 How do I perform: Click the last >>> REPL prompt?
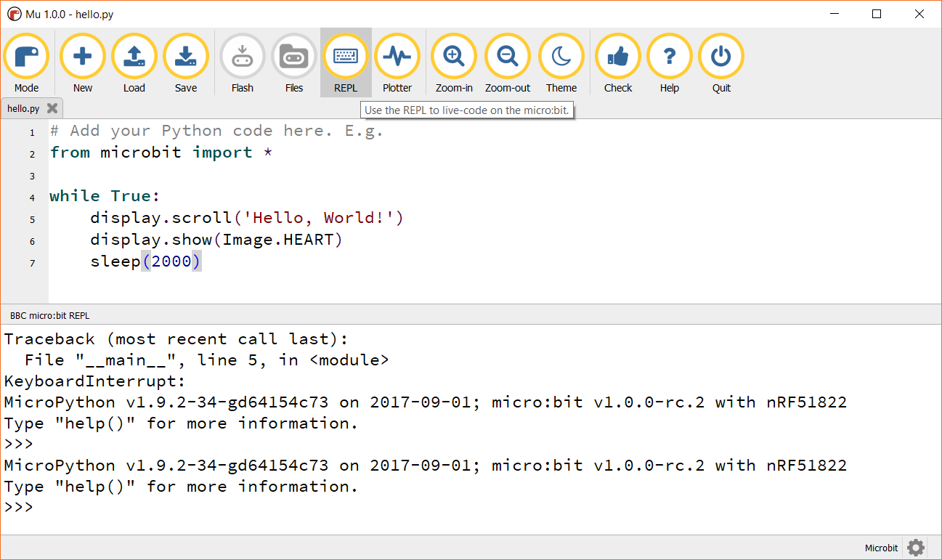18,507
